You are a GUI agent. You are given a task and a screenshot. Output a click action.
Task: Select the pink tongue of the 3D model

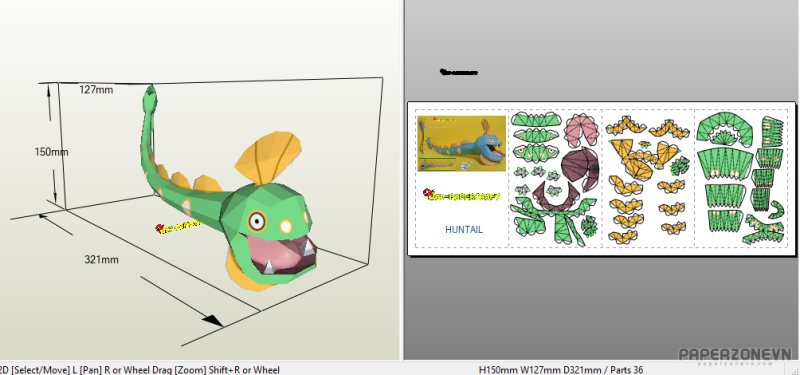[273, 254]
